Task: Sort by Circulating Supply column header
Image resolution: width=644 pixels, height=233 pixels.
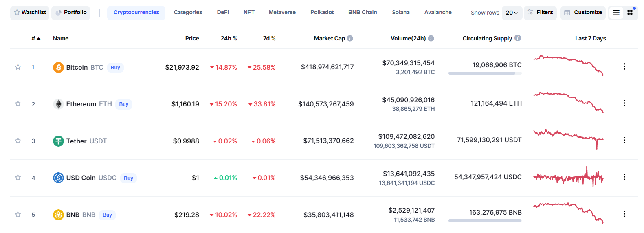Action: coord(487,38)
